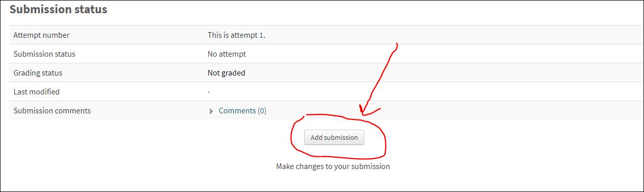644x192 pixels.
Task: Click the word 'Add' on the button
Action: click(x=317, y=137)
